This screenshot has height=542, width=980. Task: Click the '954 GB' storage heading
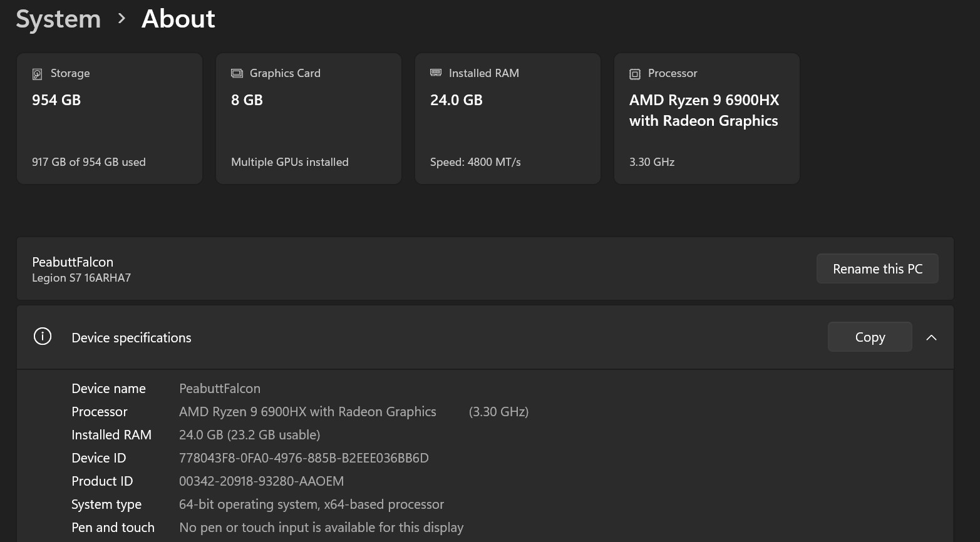(x=56, y=100)
